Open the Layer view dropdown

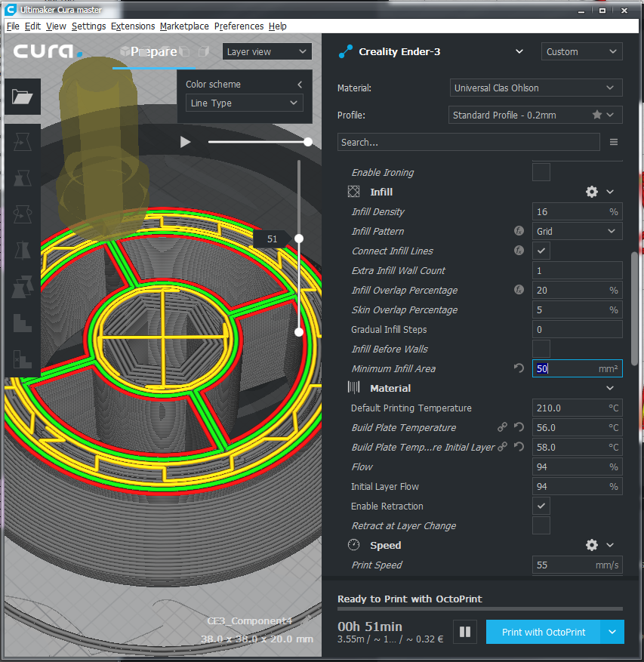click(267, 51)
